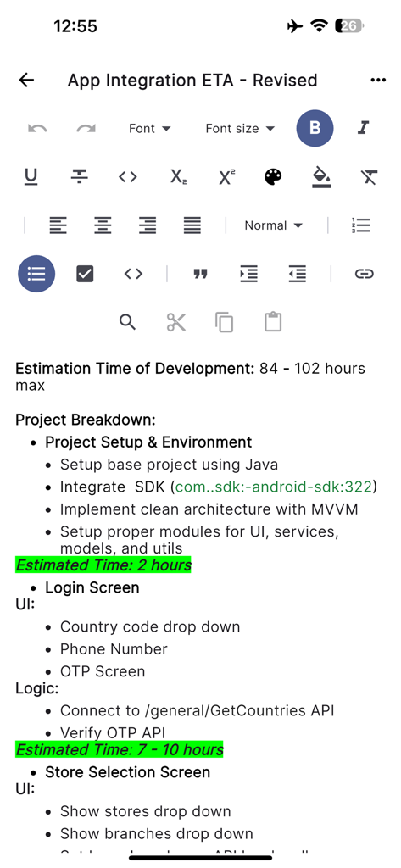Open search with magnifier icon
401x868 pixels.
click(x=127, y=321)
